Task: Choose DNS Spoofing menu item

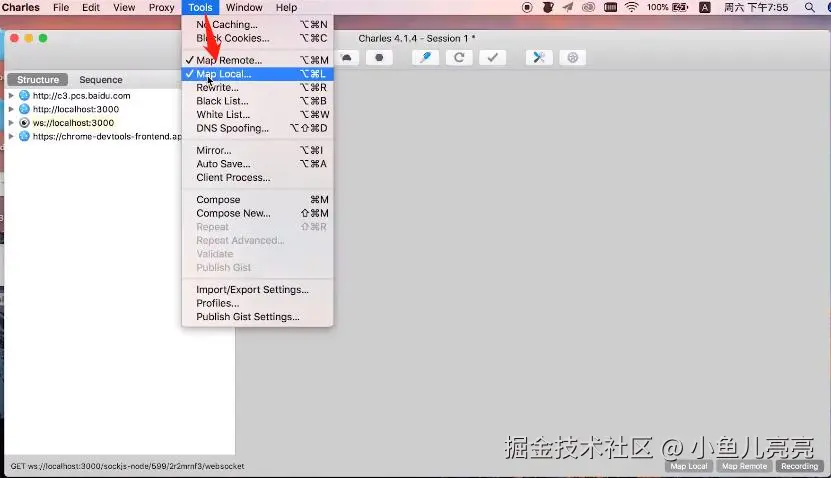Action: coord(258,128)
